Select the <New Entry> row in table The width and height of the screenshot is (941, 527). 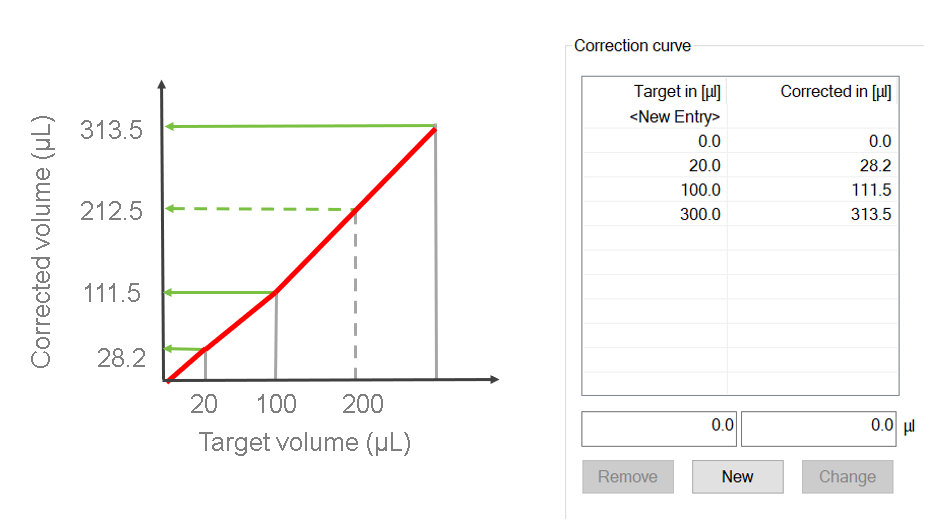coord(675,117)
